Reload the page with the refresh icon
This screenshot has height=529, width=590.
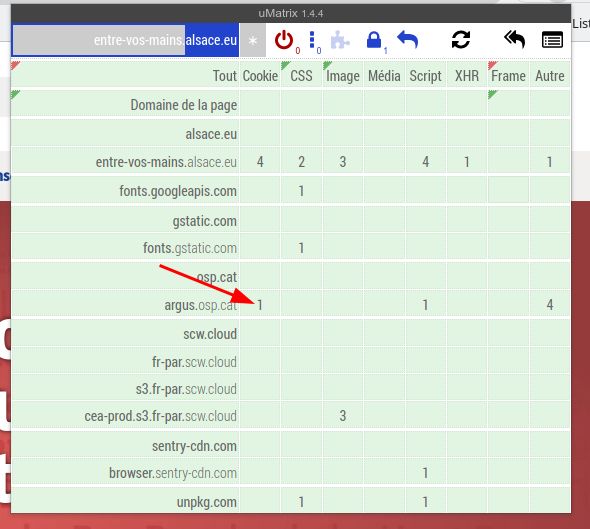click(461, 40)
